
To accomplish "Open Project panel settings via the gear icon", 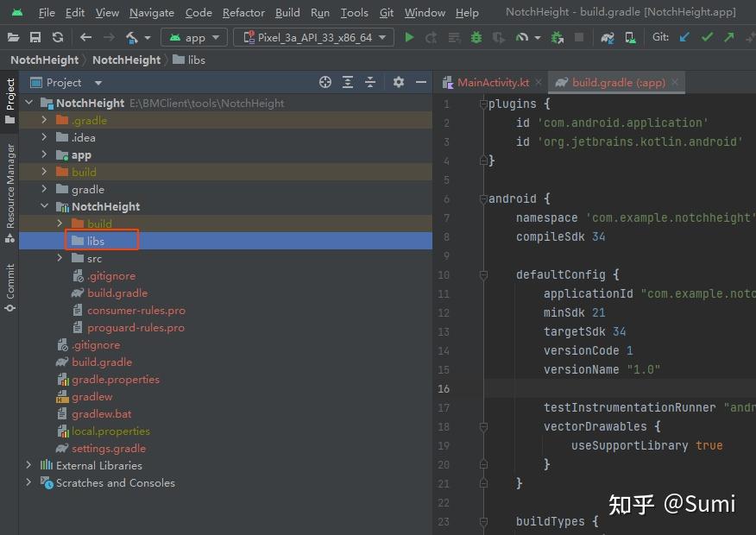I will coord(398,82).
